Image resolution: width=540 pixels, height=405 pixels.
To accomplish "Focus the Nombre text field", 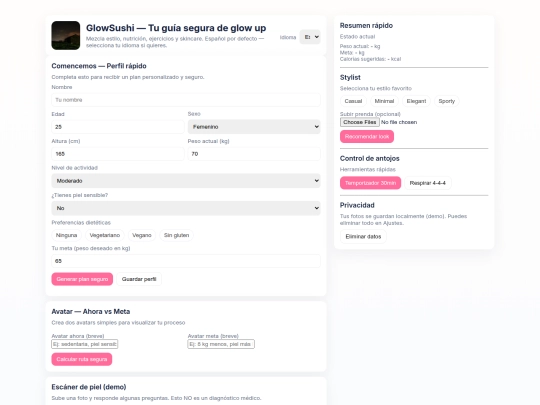I will 186,100.
